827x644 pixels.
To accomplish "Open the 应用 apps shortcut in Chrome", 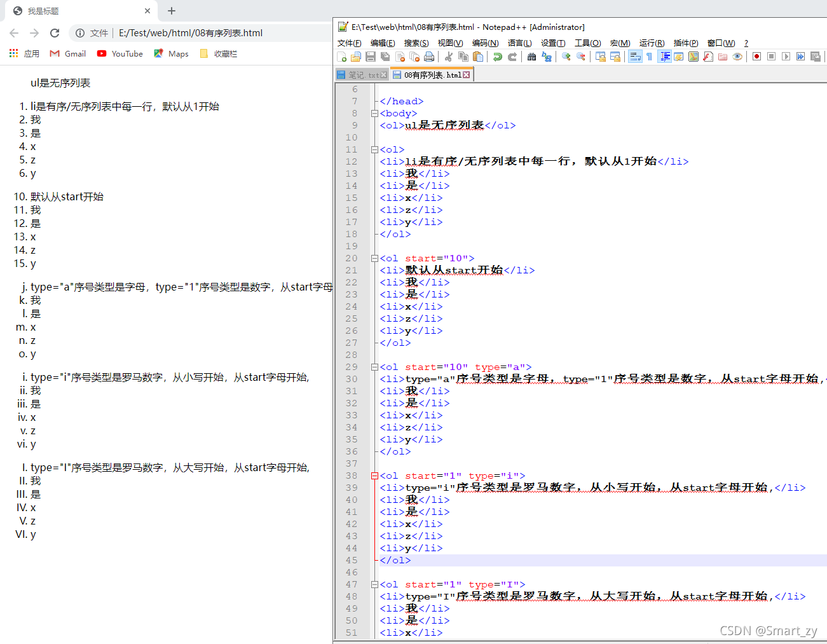I will click(x=24, y=54).
